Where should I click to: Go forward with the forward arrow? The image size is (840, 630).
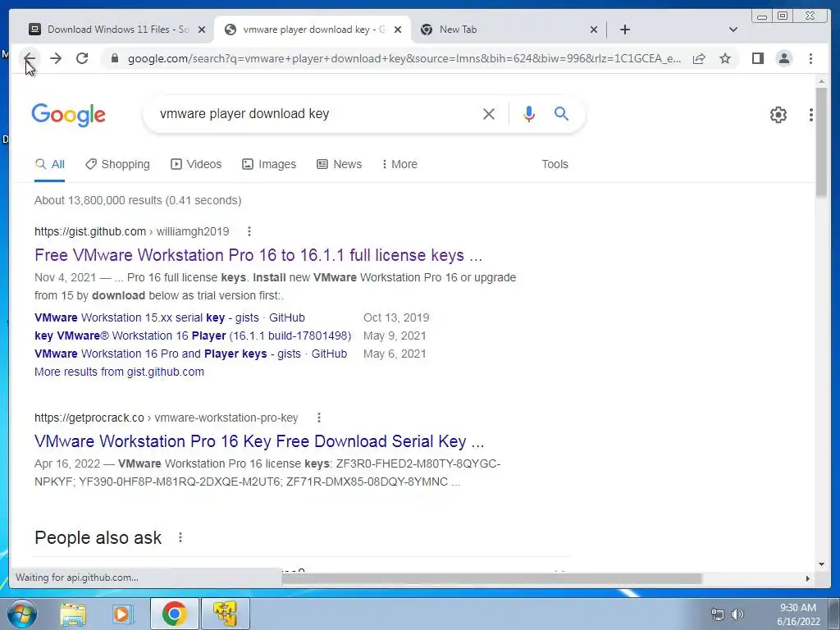coord(56,58)
